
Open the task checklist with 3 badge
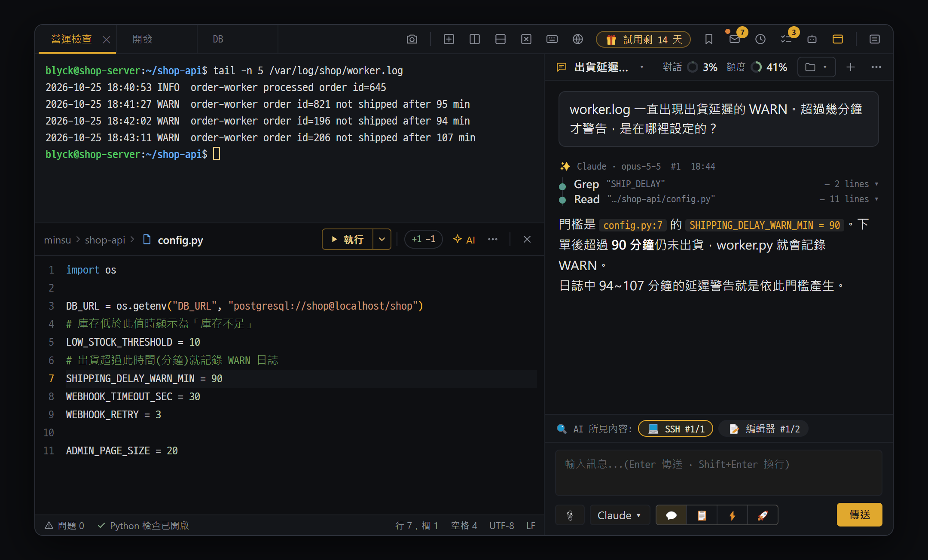(x=786, y=40)
